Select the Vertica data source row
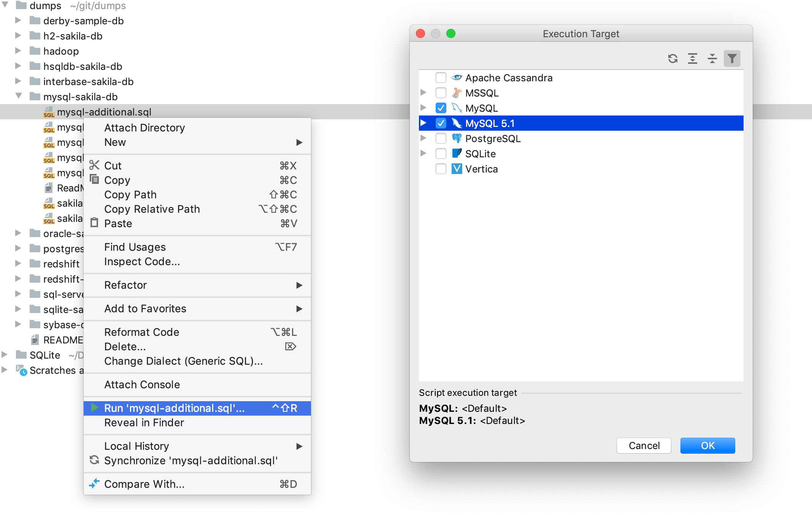 [x=481, y=169]
